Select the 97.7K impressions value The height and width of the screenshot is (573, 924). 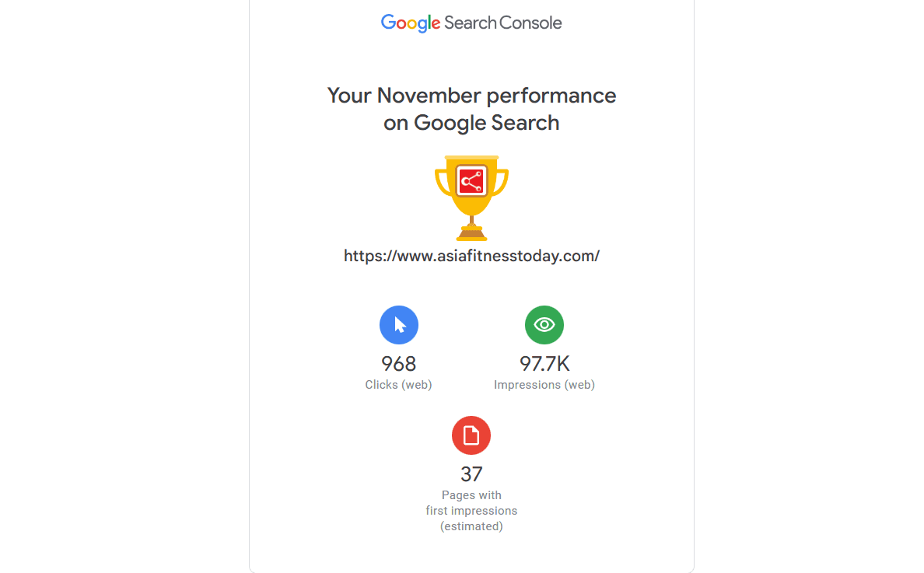point(544,364)
